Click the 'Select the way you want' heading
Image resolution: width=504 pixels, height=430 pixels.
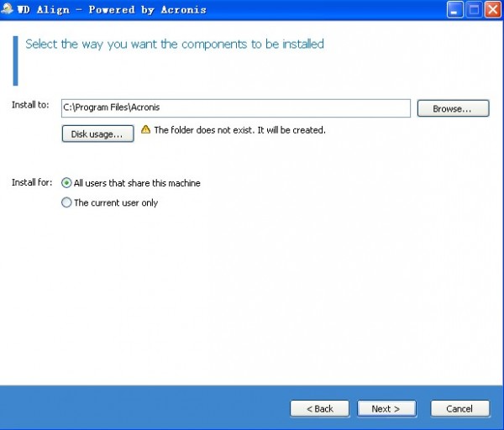point(175,44)
